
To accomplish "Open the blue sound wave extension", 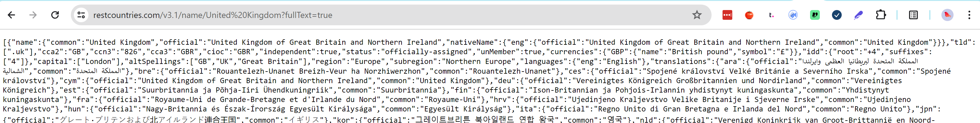I will 793,15.
